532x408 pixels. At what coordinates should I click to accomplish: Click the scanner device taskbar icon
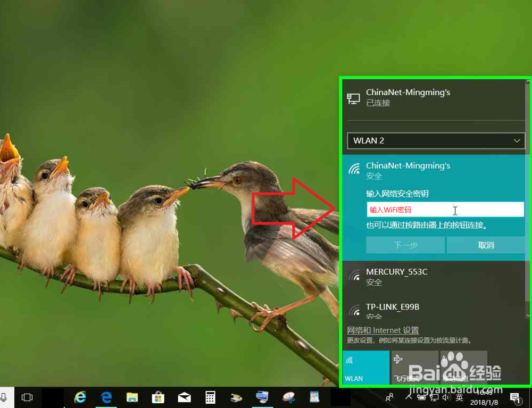click(236, 397)
